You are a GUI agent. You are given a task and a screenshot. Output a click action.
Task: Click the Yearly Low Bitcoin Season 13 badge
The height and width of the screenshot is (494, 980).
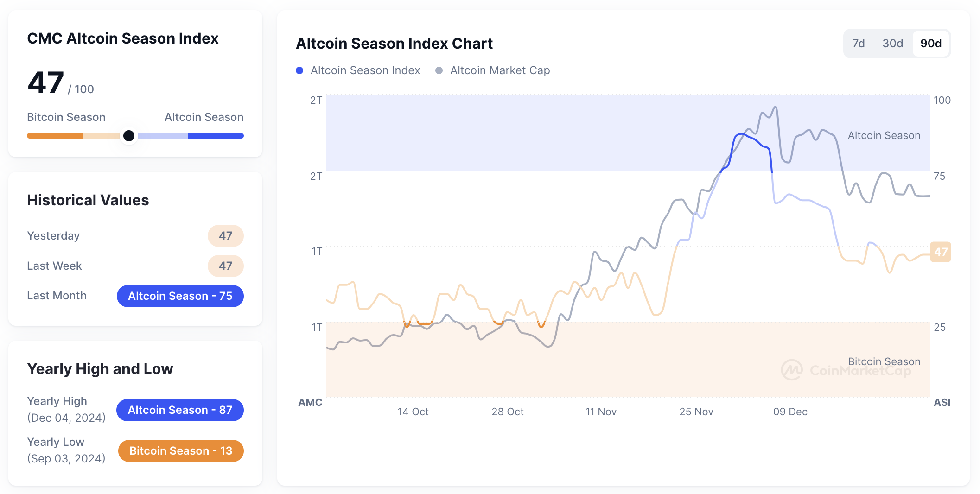pos(181,451)
